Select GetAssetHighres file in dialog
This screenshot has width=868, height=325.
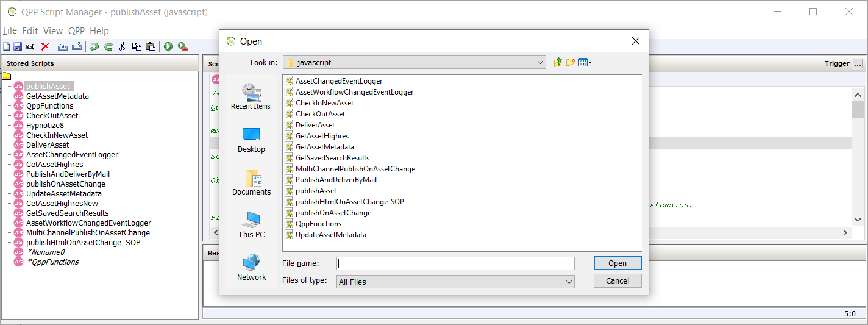click(322, 136)
